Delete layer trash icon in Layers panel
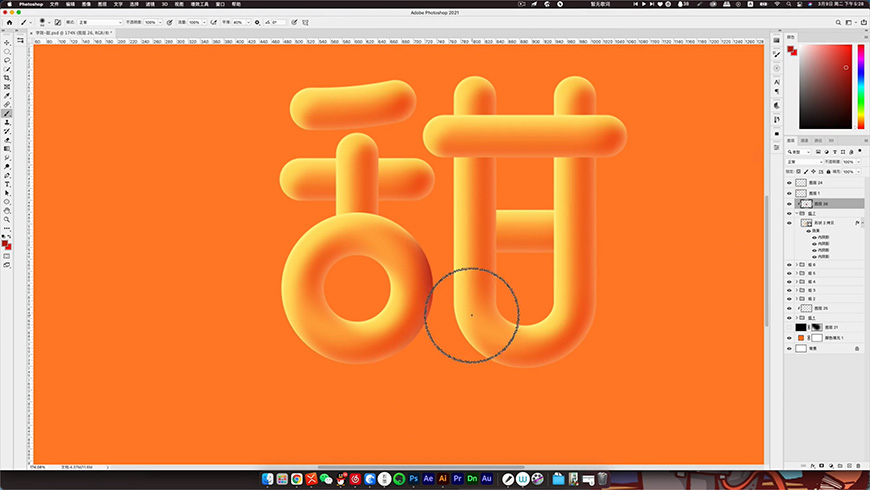This screenshot has height=490, width=870. tap(858, 466)
